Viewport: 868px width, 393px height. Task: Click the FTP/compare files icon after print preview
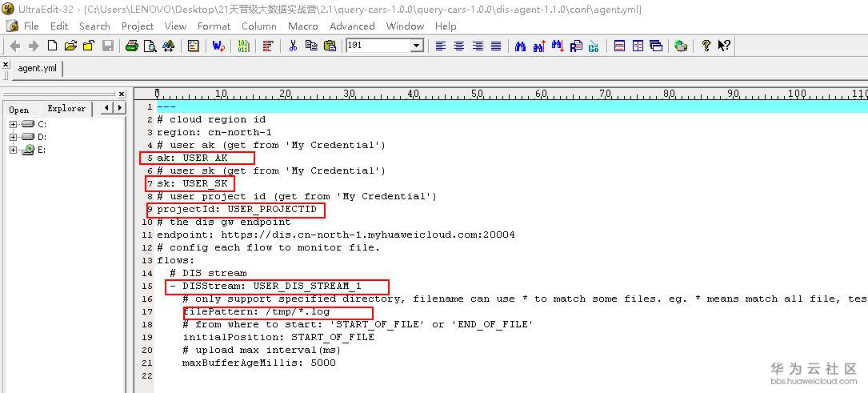tap(168, 46)
